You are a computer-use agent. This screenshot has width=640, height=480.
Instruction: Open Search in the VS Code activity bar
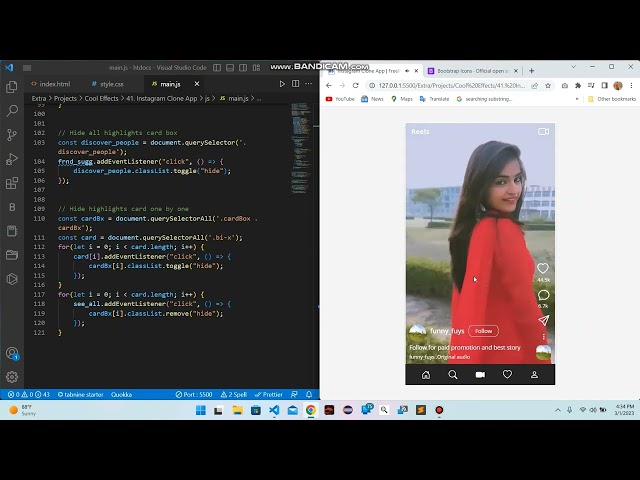click(x=12, y=111)
